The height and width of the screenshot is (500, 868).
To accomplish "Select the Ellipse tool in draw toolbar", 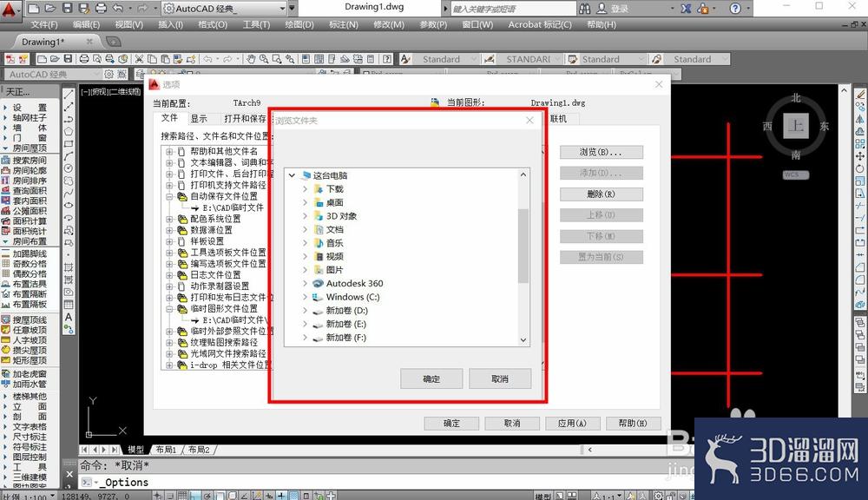I will click(69, 205).
